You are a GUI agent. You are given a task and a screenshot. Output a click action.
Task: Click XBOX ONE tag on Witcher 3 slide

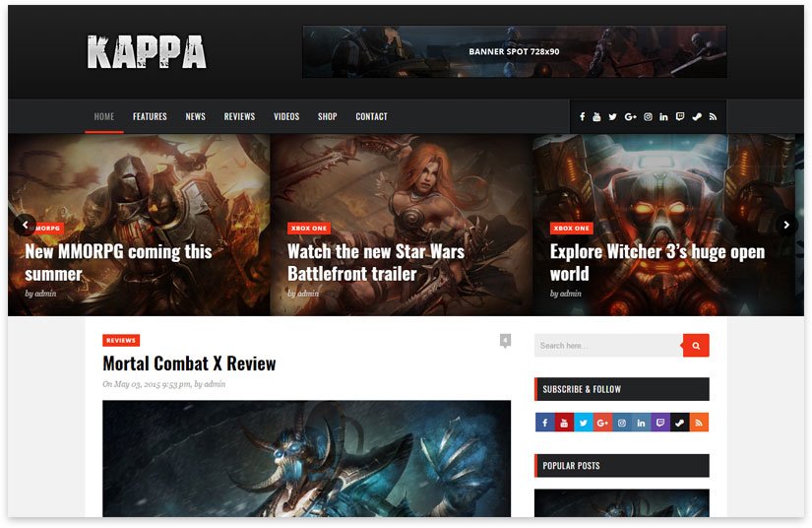tap(571, 228)
